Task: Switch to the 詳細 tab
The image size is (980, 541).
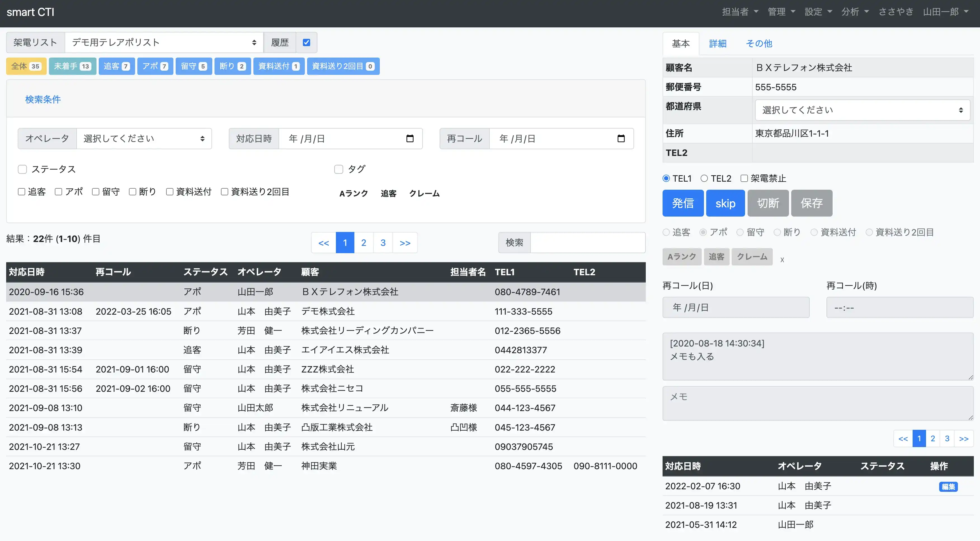Action: 717,43
